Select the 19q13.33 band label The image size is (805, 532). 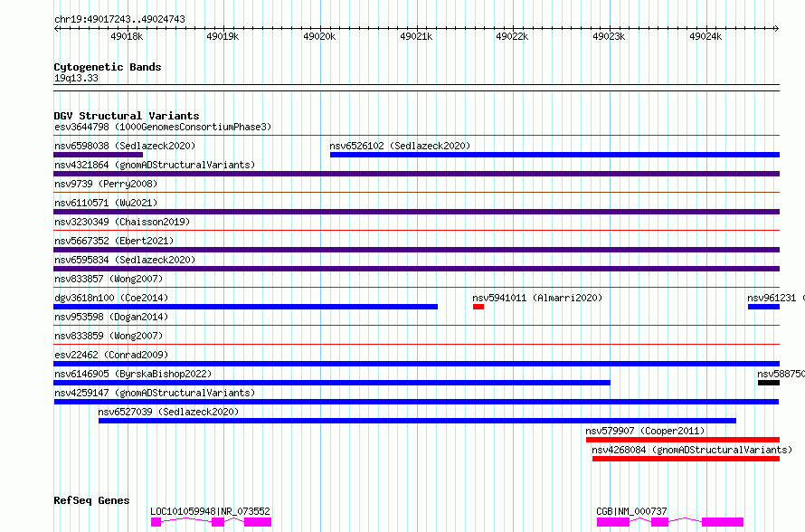76,78
